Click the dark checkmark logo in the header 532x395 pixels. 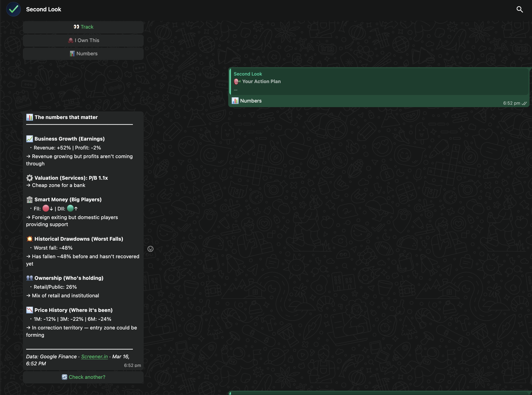click(x=13, y=9)
